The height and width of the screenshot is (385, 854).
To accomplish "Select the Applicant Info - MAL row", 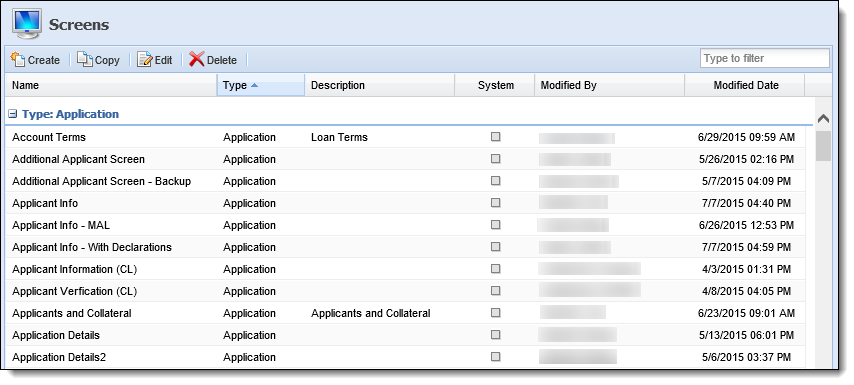I will pos(409,225).
